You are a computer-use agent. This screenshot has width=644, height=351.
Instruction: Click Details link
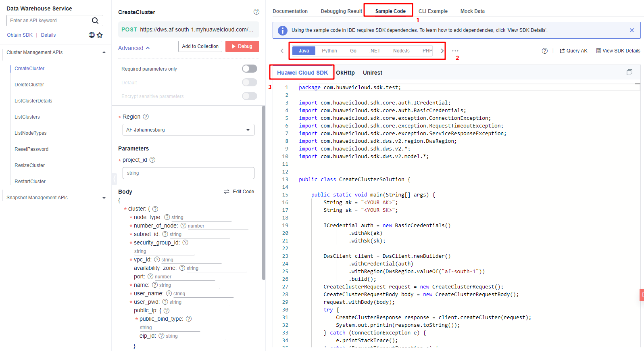pos(48,35)
